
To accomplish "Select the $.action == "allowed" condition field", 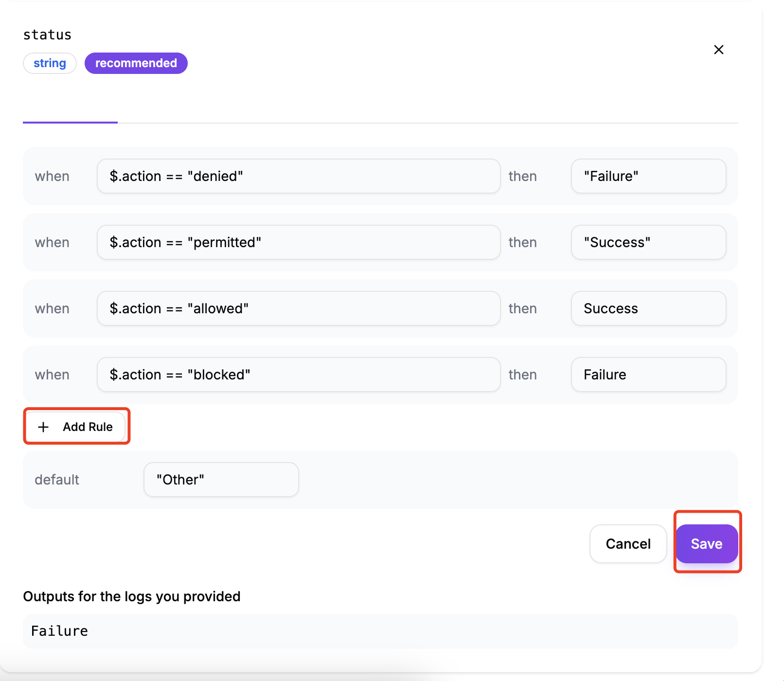I will 298,308.
